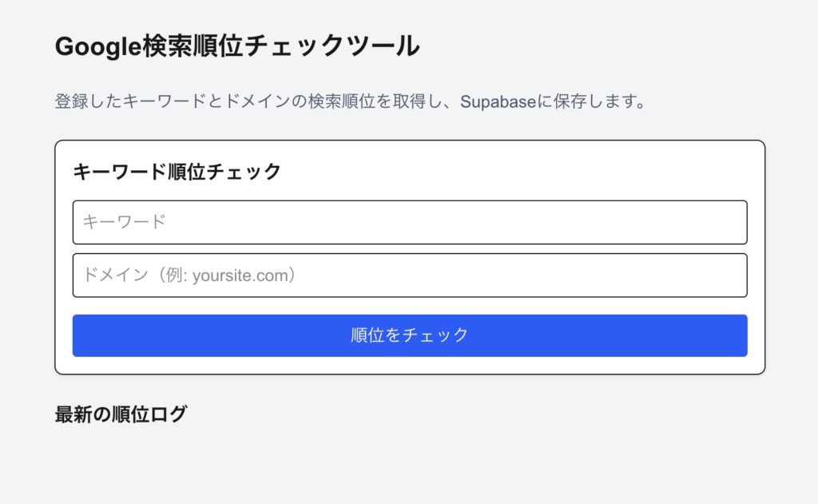
Task: Click the white card's blank area beside its heading
Action: pos(519,172)
